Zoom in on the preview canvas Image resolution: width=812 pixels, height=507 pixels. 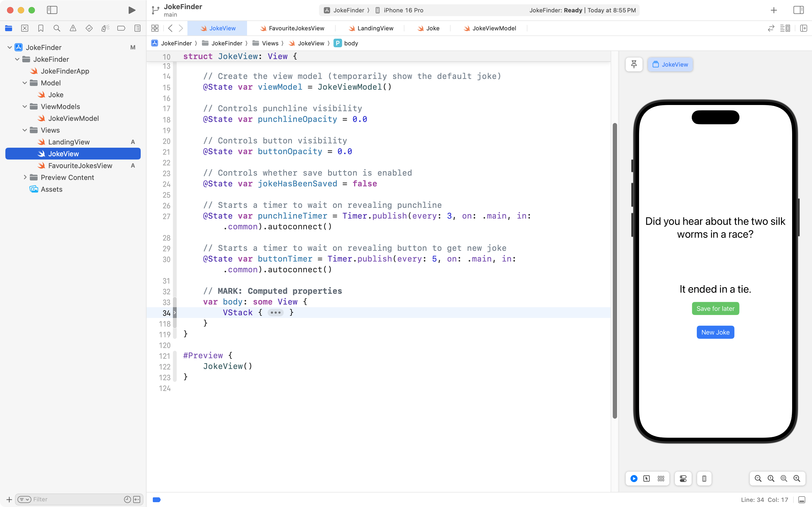pos(797,479)
